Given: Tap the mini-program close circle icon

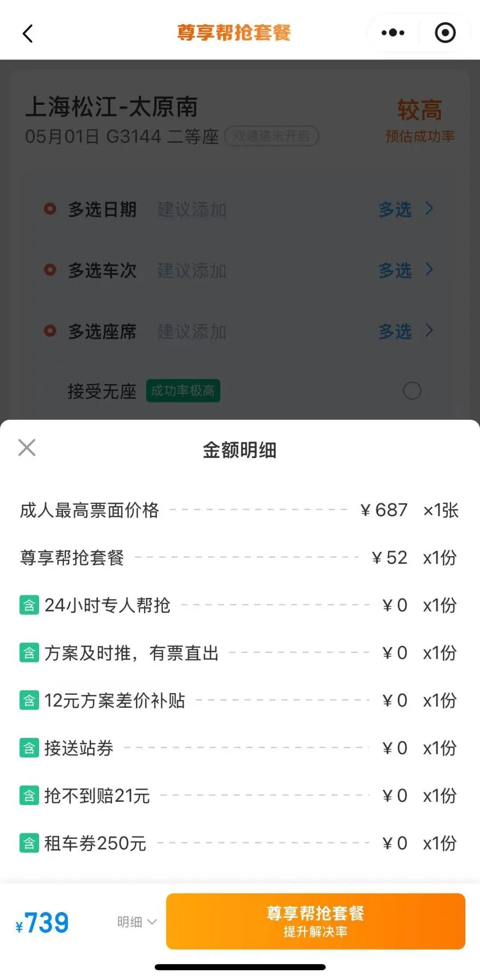Looking at the screenshot, I should 445,32.
